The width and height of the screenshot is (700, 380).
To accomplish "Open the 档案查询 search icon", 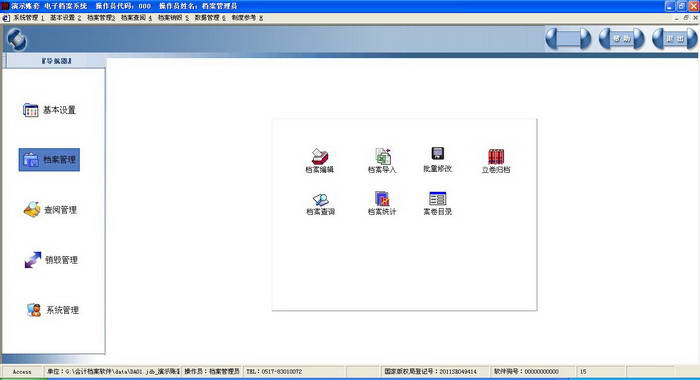I will click(321, 204).
